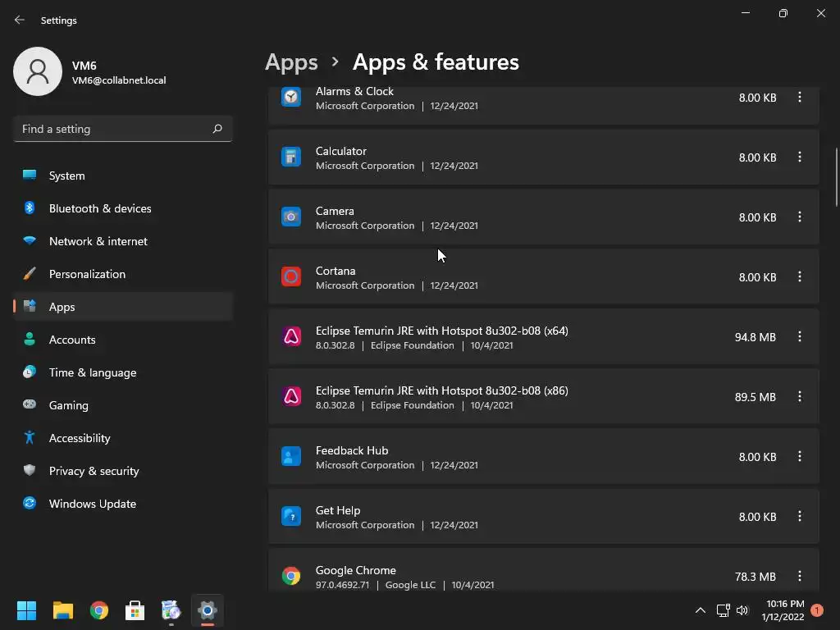This screenshot has height=630, width=840.
Task: Navigate back using the back arrow
Action: pos(20,20)
